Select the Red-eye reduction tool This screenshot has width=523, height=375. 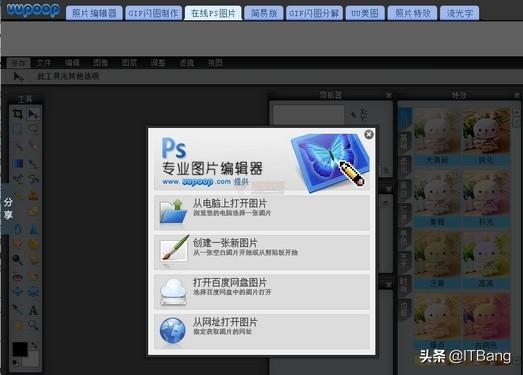[18, 277]
